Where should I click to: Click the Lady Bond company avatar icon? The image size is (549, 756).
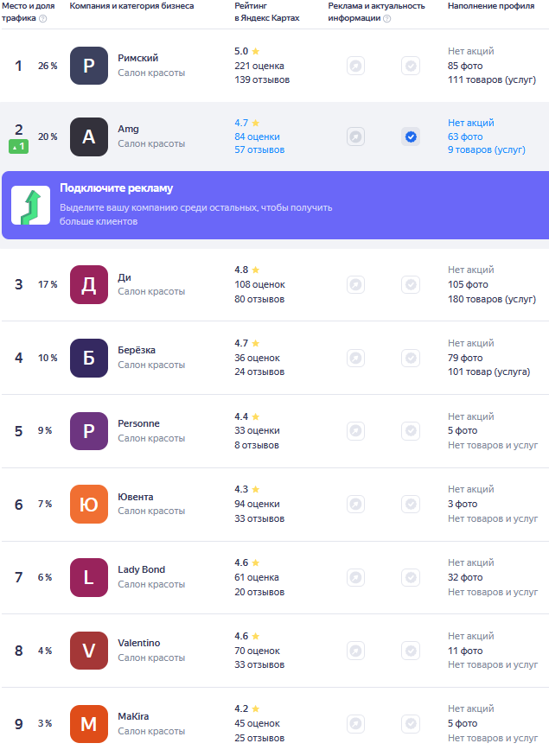(x=89, y=578)
